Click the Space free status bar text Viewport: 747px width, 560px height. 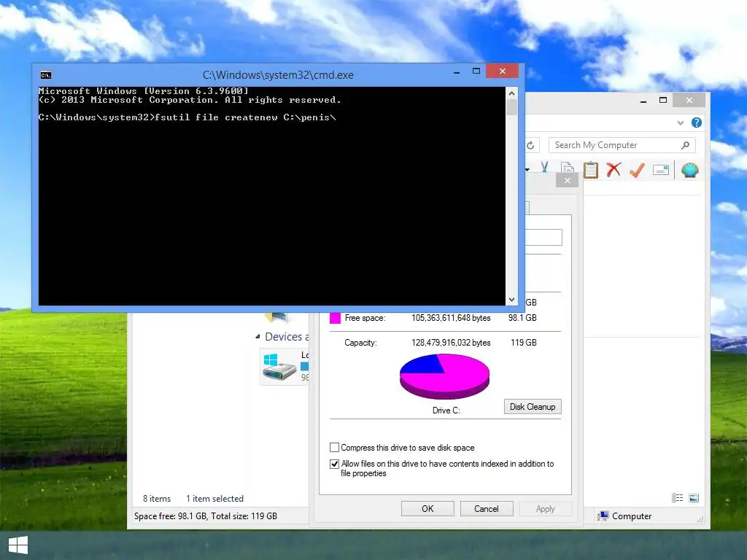click(x=205, y=516)
